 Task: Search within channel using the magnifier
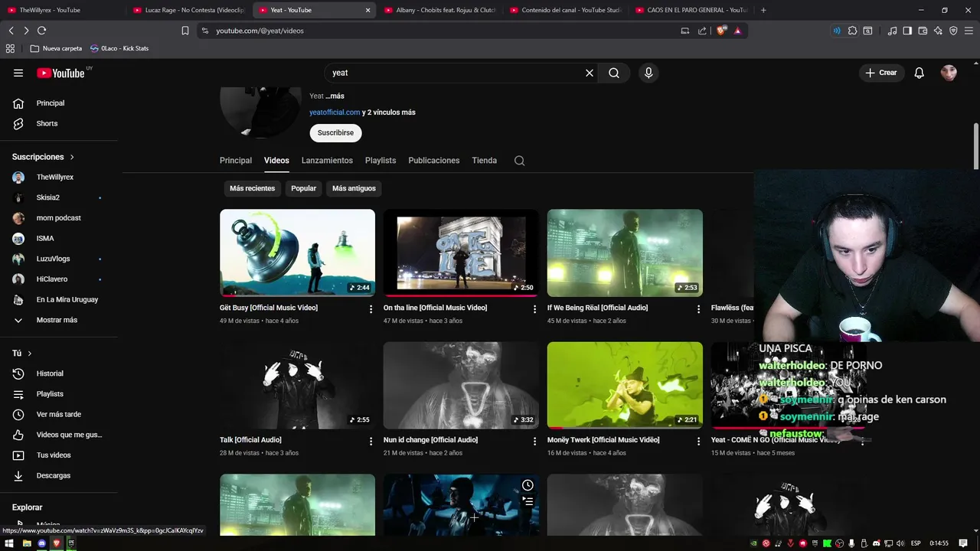519,161
